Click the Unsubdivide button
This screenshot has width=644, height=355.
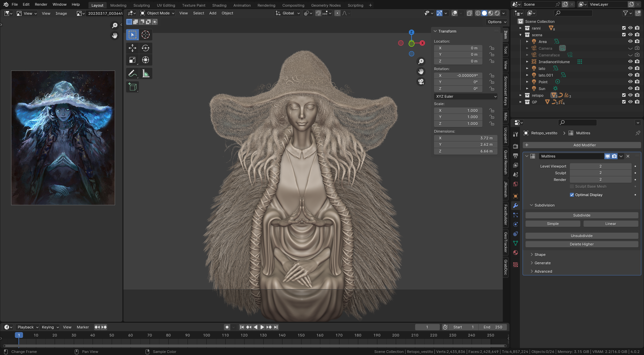tap(582, 236)
